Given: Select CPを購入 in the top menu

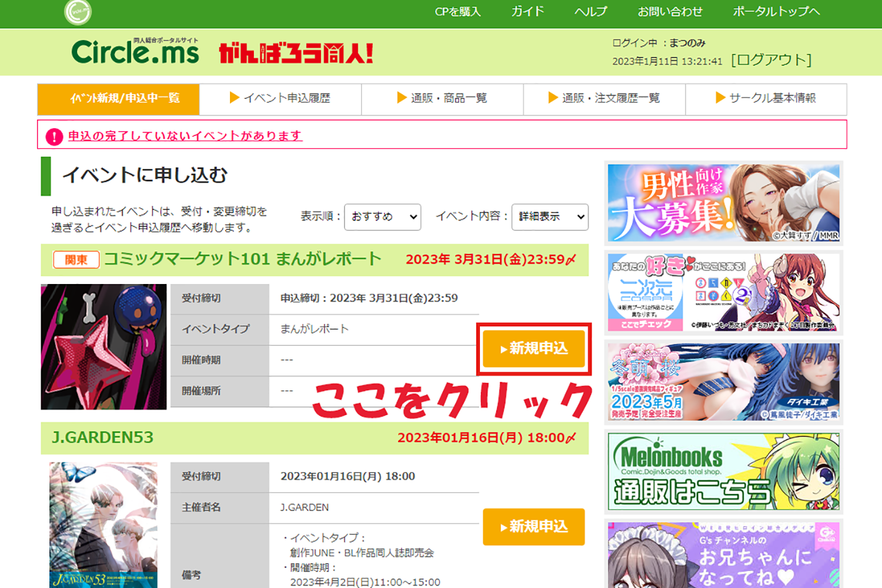Looking at the screenshot, I should click(x=457, y=12).
